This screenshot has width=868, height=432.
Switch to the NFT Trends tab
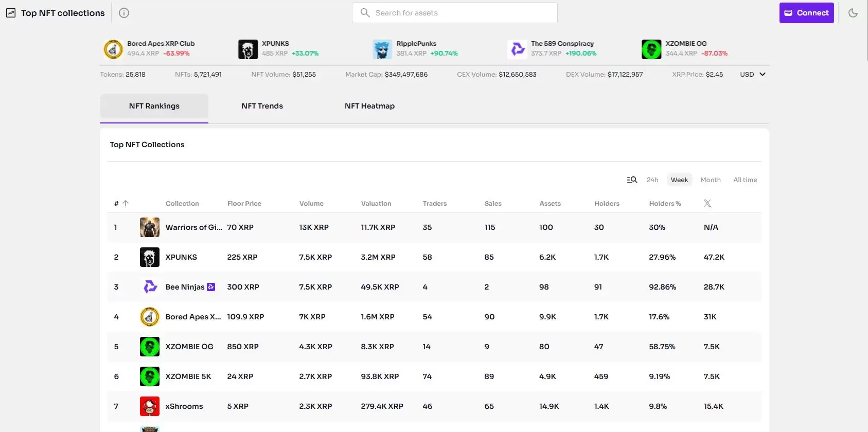click(x=262, y=106)
